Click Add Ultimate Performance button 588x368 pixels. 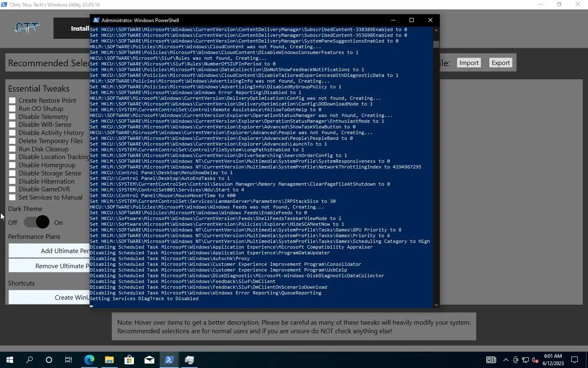(x=49, y=251)
